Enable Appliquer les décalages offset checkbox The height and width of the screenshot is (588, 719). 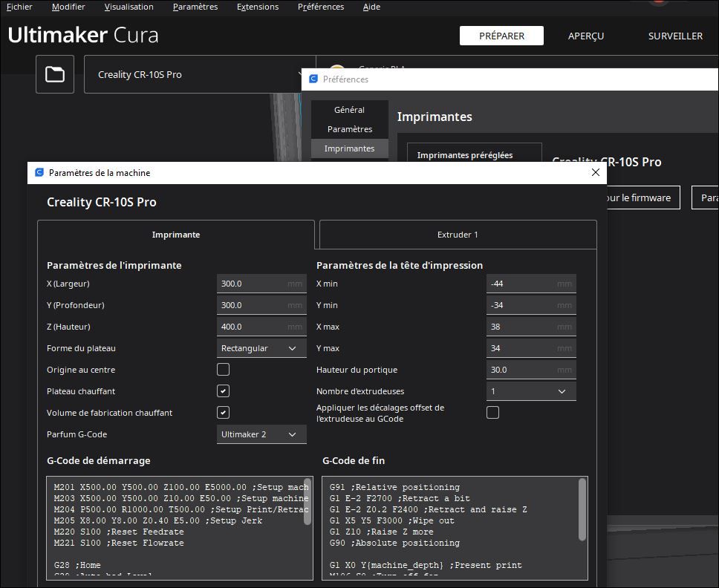[x=493, y=413]
